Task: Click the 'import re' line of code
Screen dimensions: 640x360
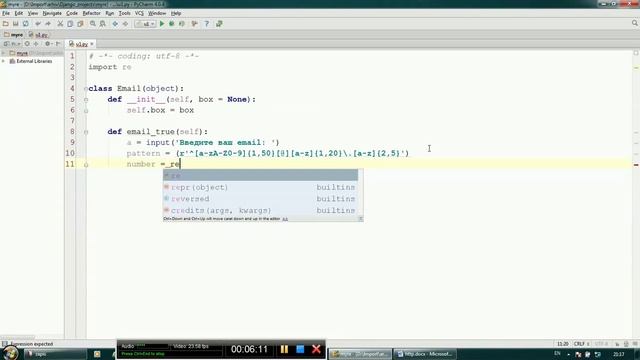Action: (110, 67)
